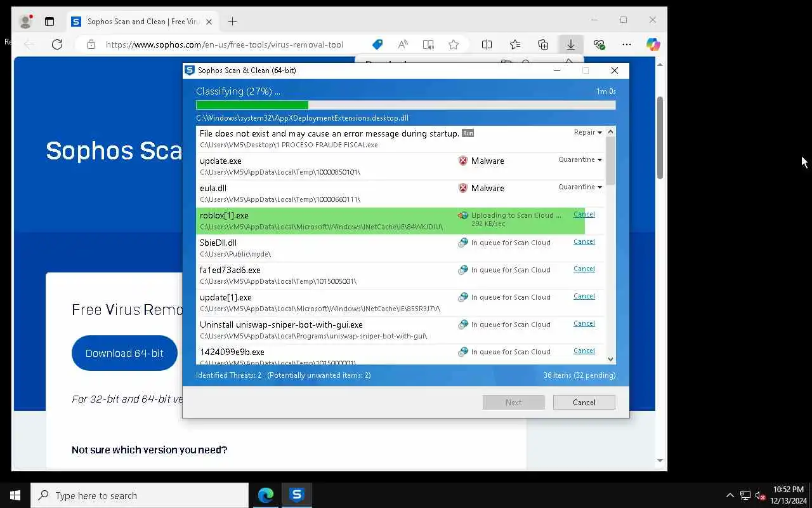Click the scan cloud icon for 1424099e9b.exe

463,352
